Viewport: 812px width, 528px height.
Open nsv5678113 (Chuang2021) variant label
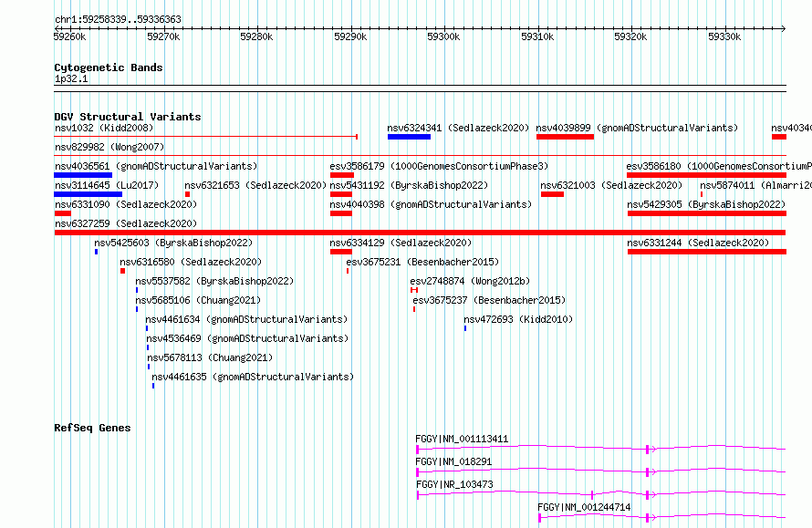click(x=210, y=357)
